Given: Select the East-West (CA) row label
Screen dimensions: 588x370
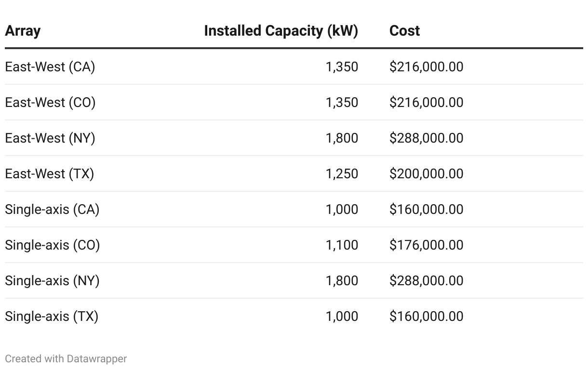Looking at the screenshot, I should click(50, 67).
